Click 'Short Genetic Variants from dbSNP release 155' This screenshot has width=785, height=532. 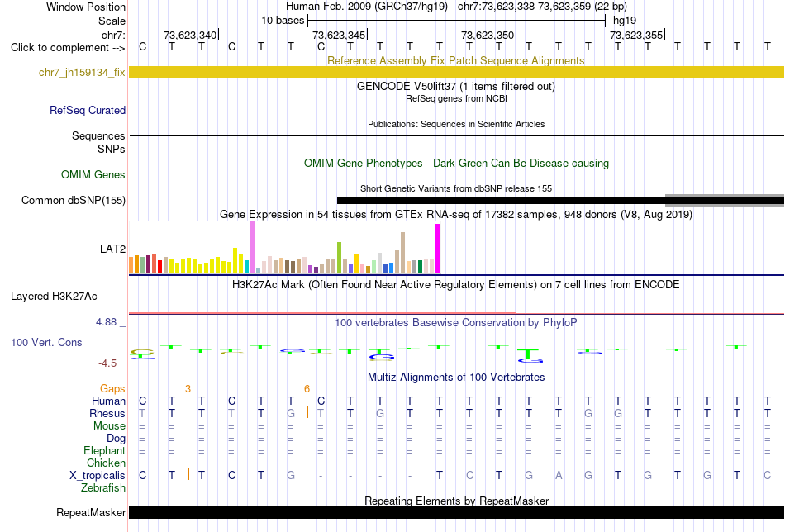coord(456,188)
